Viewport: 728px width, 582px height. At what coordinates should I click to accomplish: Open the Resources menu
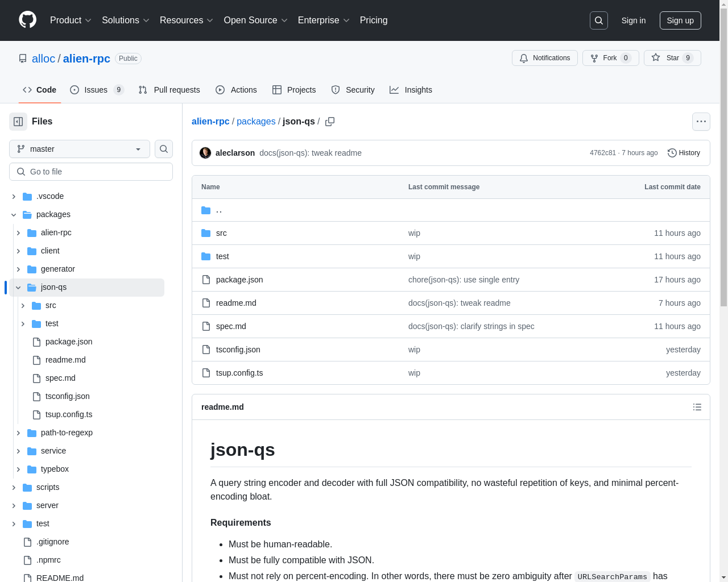coord(187,20)
